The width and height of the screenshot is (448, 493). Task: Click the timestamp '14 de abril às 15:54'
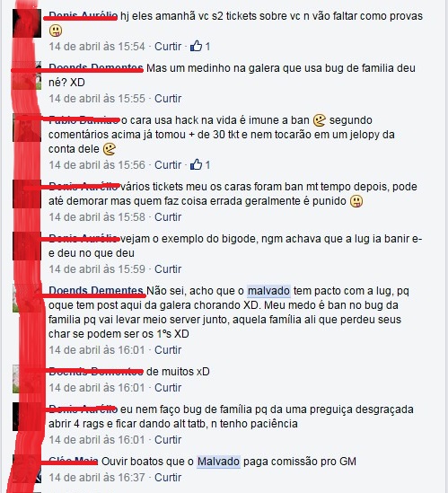pos(97,47)
